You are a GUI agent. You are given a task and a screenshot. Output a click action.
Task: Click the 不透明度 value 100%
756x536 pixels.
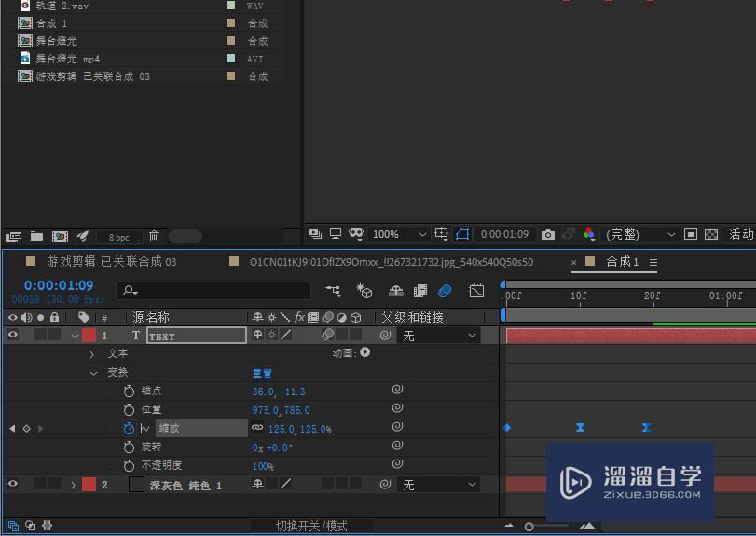tap(263, 467)
